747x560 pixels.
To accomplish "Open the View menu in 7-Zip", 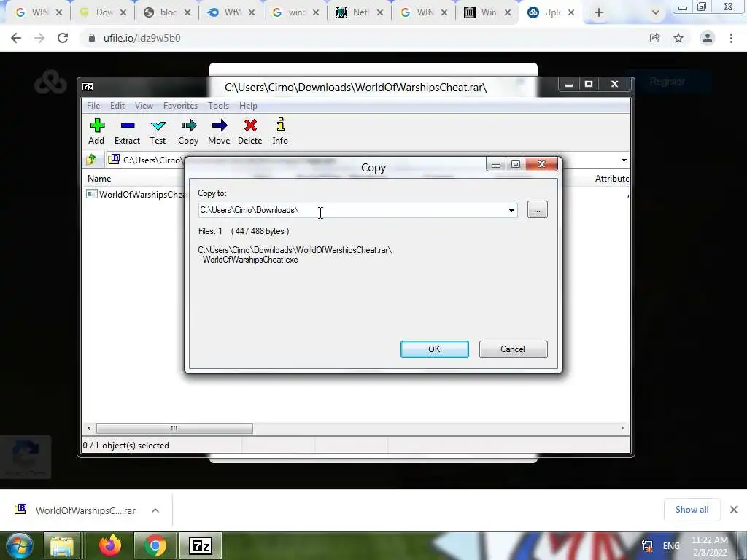I will pos(144,106).
